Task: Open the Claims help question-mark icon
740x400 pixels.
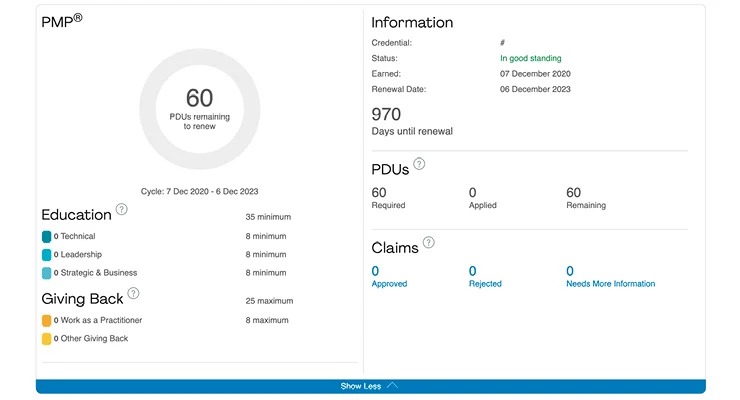Action: (429, 242)
